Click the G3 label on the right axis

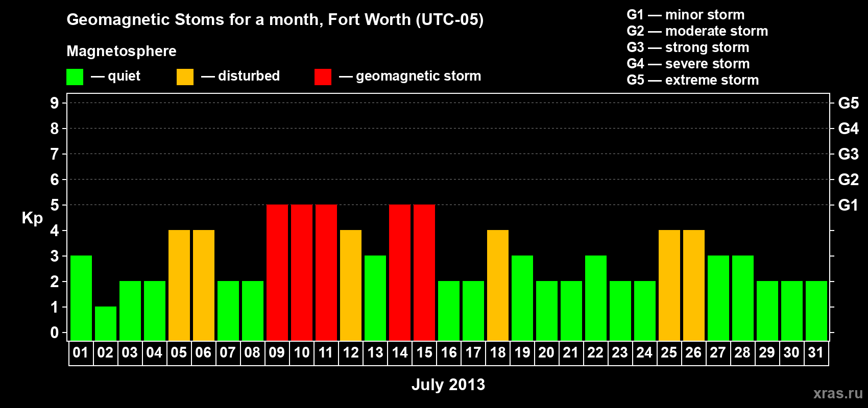[849, 154]
